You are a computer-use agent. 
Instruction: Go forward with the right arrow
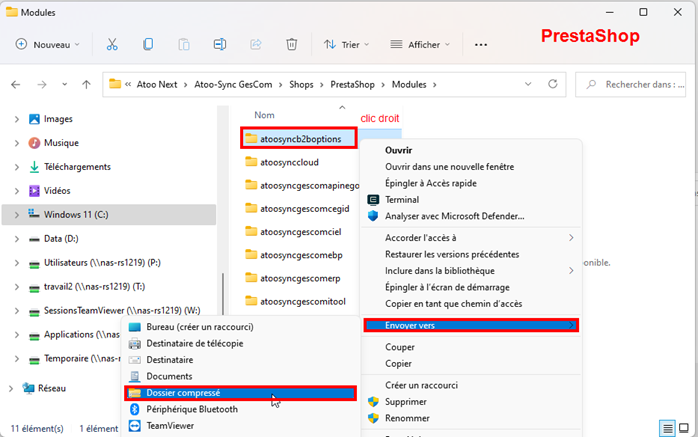click(x=42, y=85)
